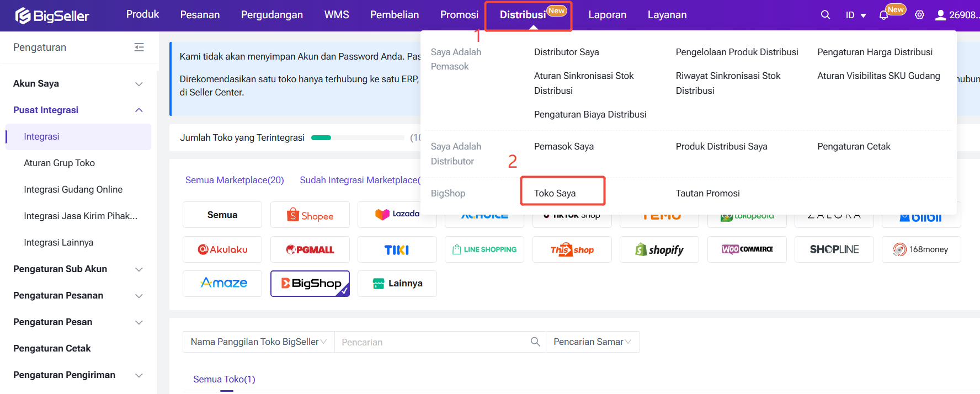This screenshot has height=394, width=980.
Task: Select the Lainnya marketplace tile
Action: click(x=397, y=284)
